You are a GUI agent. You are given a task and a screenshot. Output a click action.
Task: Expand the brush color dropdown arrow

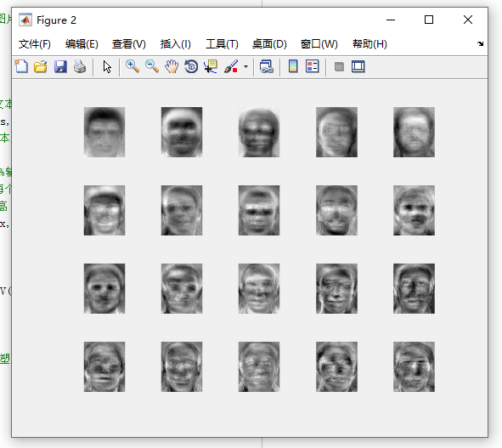tap(245, 66)
